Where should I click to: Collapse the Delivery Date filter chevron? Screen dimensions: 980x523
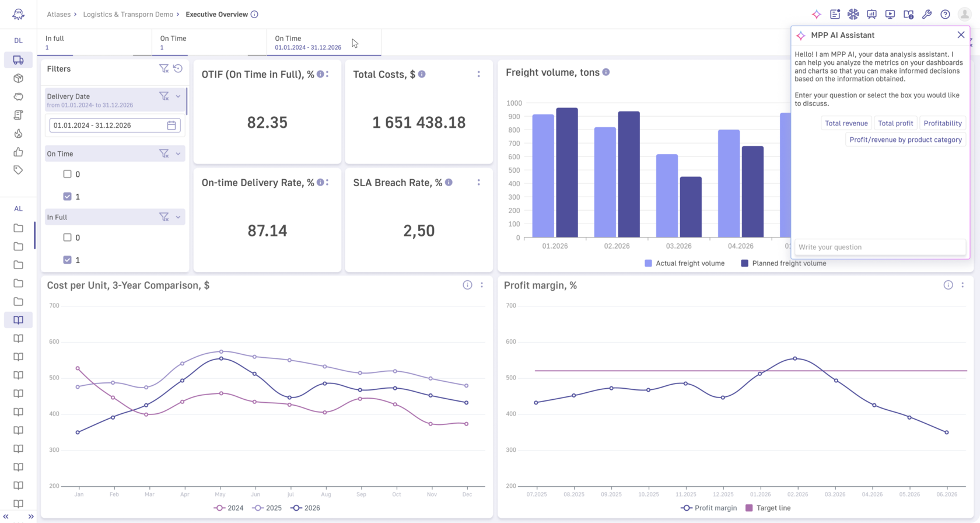click(x=178, y=96)
